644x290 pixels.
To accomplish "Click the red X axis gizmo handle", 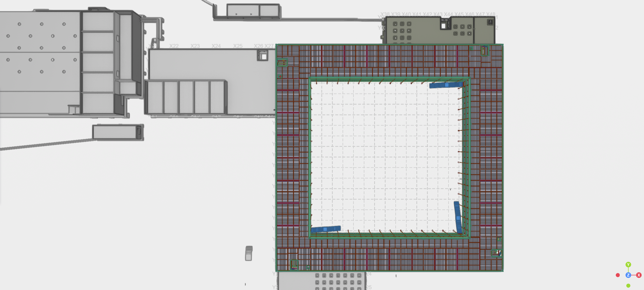I will point(639,275).
